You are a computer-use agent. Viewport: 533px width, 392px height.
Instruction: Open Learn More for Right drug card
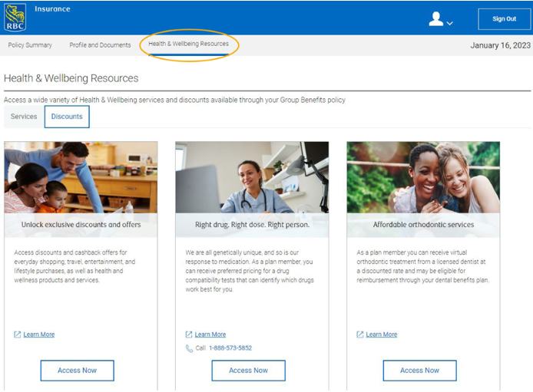[210, 334]
